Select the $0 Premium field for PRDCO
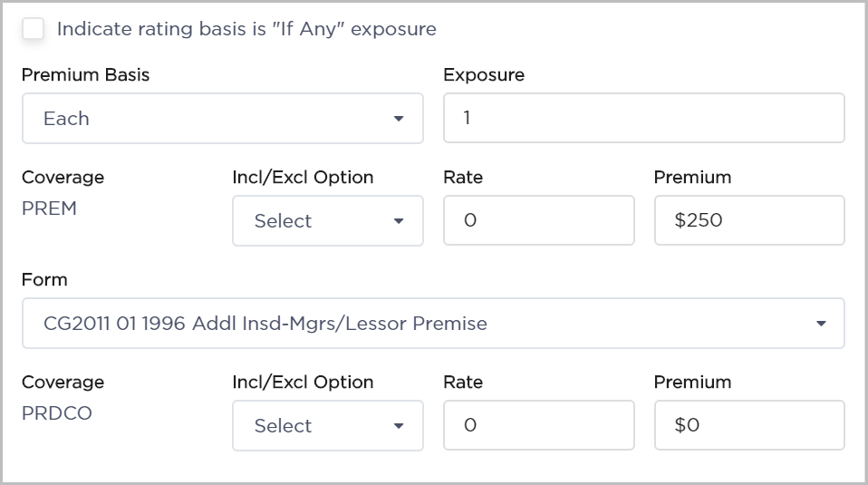868x485 pixels. (748, 426)
